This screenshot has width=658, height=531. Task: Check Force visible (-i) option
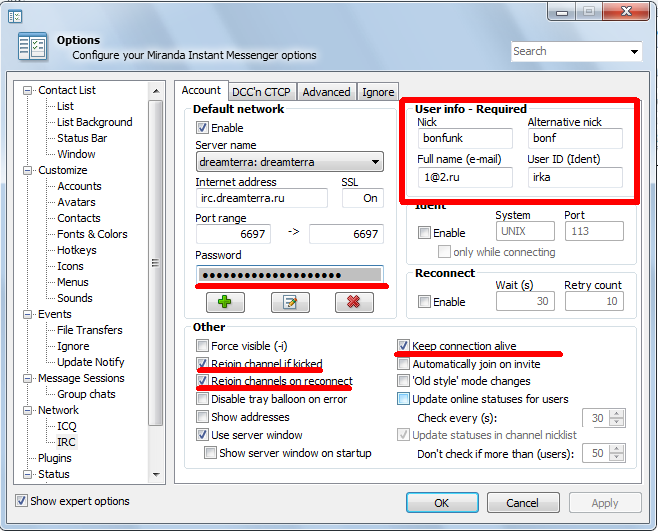[202, 345]
